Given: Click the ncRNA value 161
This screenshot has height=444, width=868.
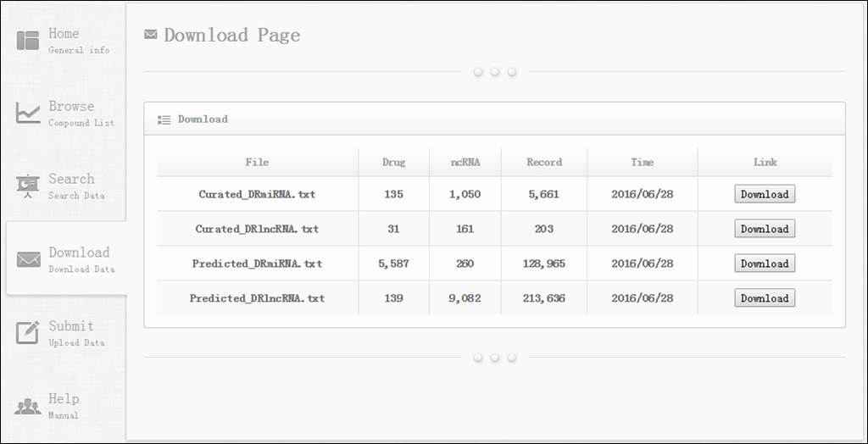Looking at the screenshot, I should point(465,229).
